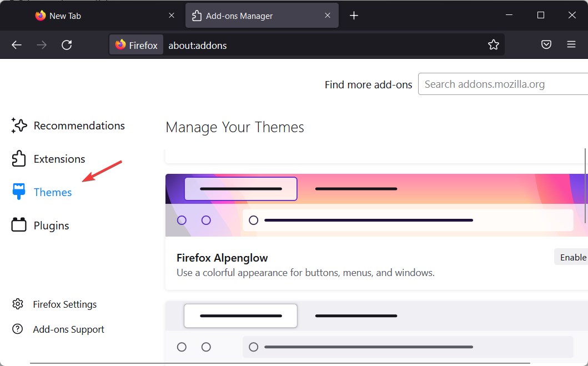Open Recommendations in the sidebar
588x366 pixels.
tap(68, 126)
